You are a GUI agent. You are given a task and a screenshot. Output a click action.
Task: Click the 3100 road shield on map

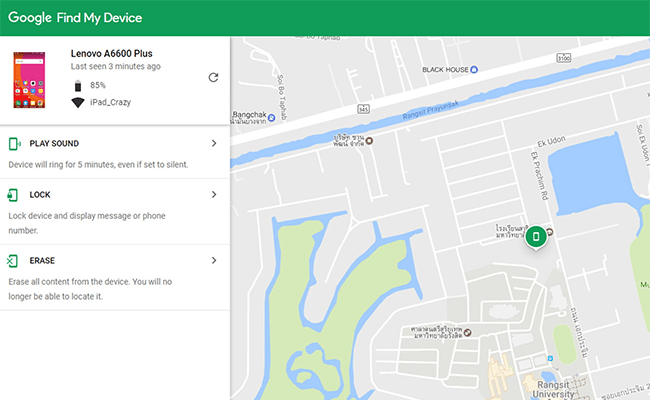[563, 58]
